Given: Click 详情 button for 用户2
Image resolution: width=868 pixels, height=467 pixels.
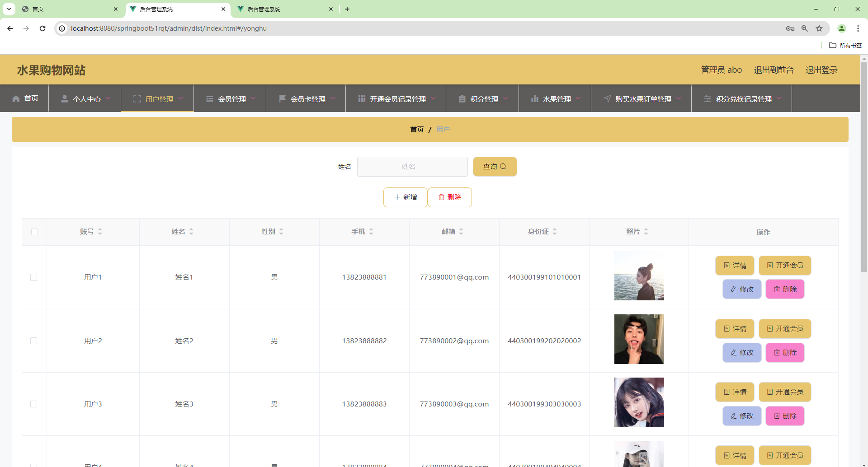Looking at the screenshot, I should [735, 329].
